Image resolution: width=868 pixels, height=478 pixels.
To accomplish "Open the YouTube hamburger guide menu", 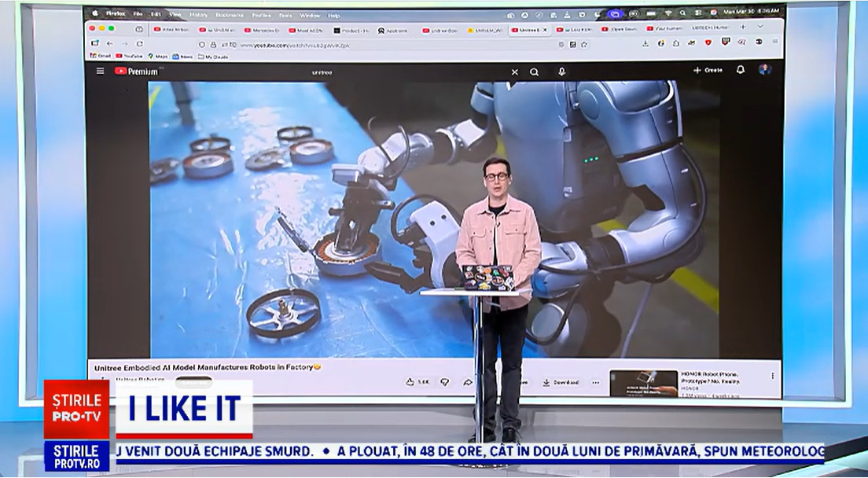I will [x=100, y=71].
